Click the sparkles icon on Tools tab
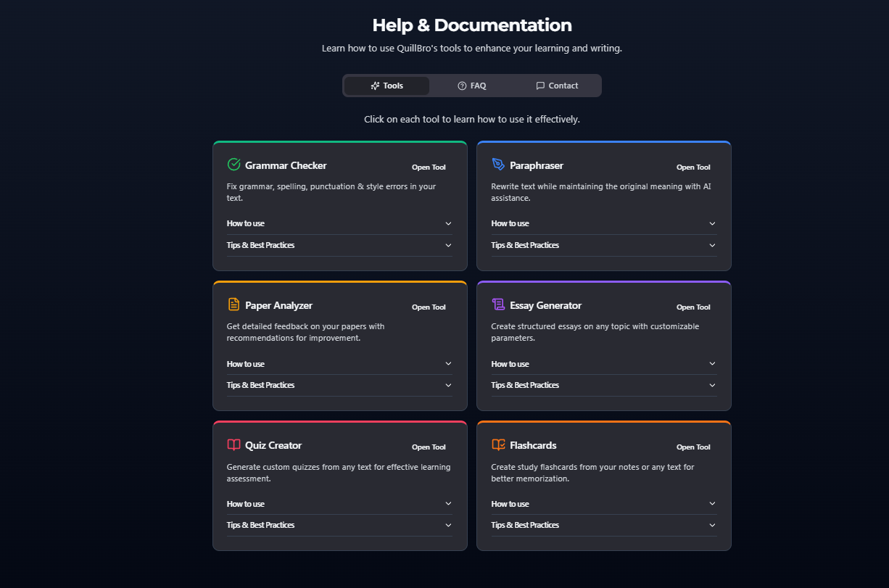This screenshot has height=588, width=889. coord(375,86)
